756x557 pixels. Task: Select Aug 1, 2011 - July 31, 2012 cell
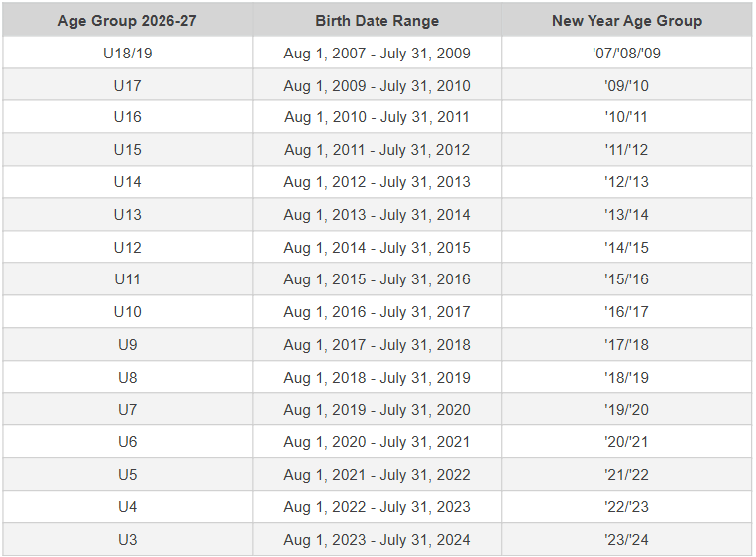[377, 151]
